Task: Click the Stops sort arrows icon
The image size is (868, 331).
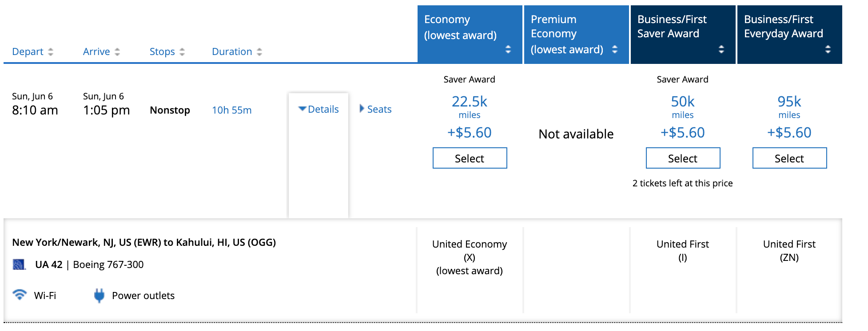Action: [x=182, y=52]
